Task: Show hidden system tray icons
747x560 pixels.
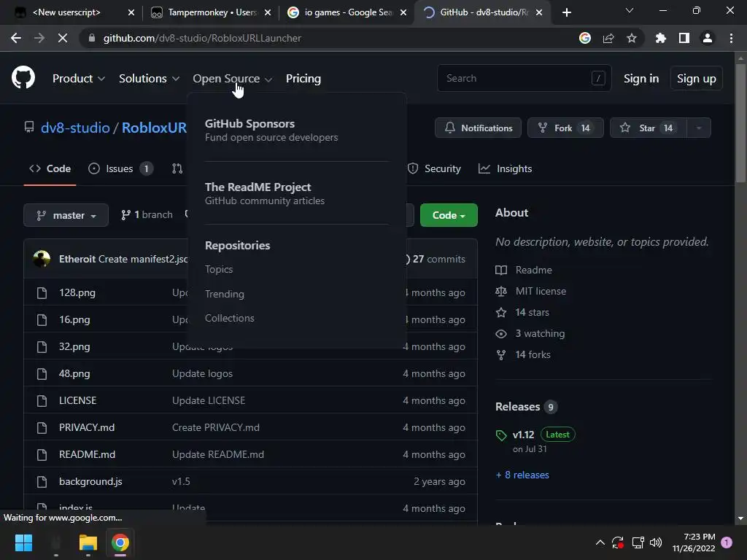Action: pyautogui.click(x=600, y=542)
